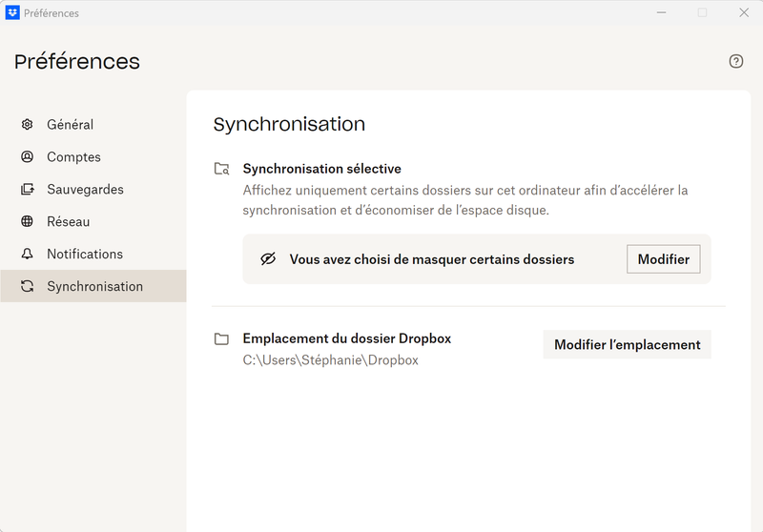Click the bell icon beside Notifications
The image size is (763, 532).
pyautogui.click(x=28, y=255)
